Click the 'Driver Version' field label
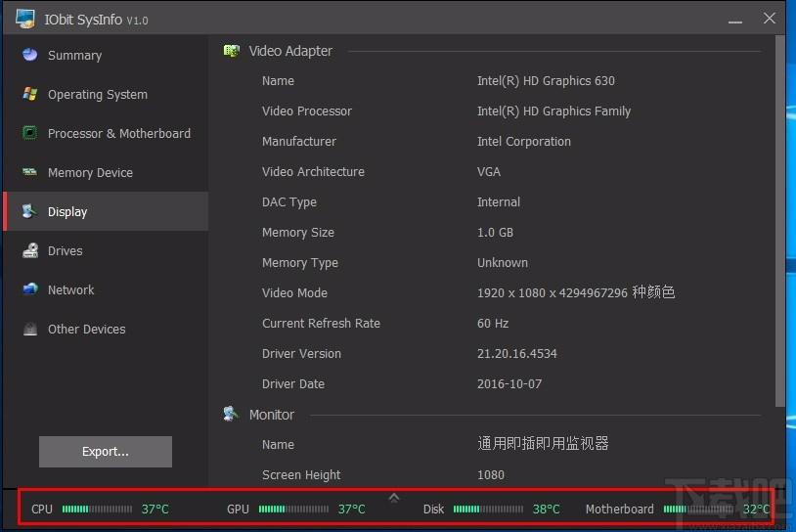796x532 pixels. click(301, 353)
